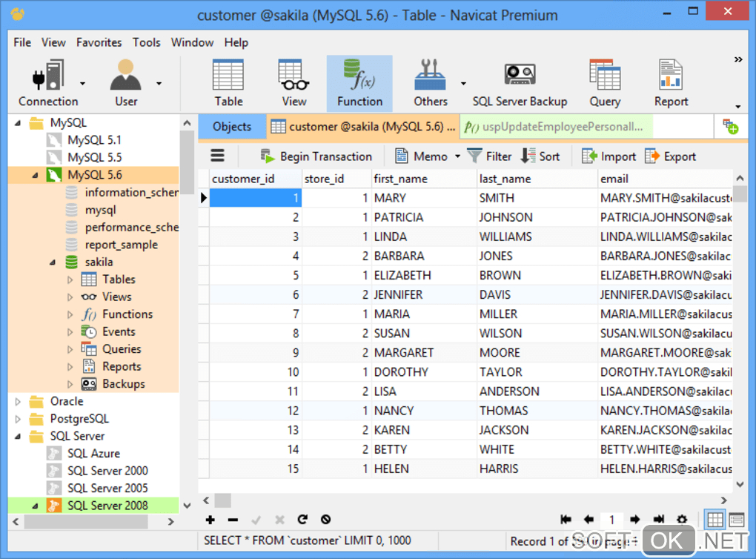756x559 pixels.
Task: Click the tree panel horizontal scrollbar thumb
Action: pos(86,521)
